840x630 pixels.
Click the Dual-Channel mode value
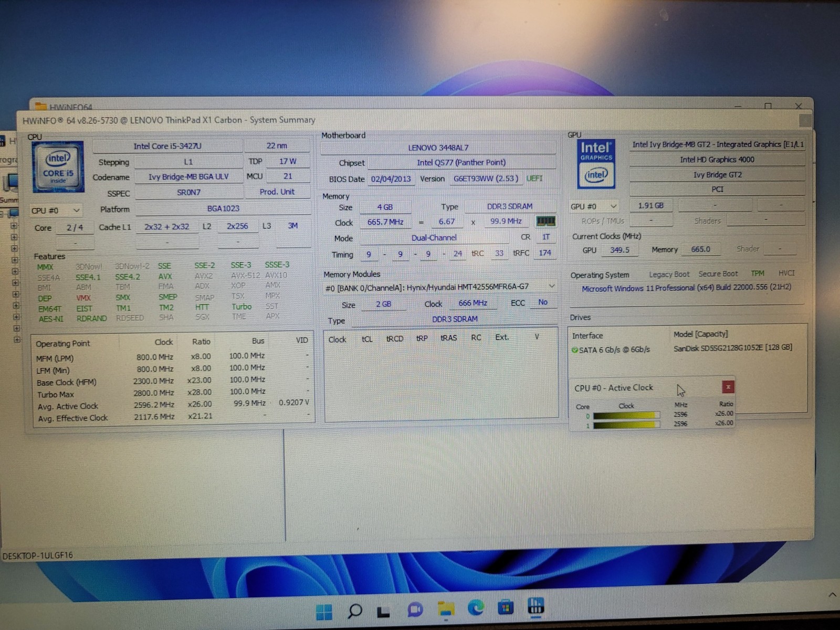point(434,238)
